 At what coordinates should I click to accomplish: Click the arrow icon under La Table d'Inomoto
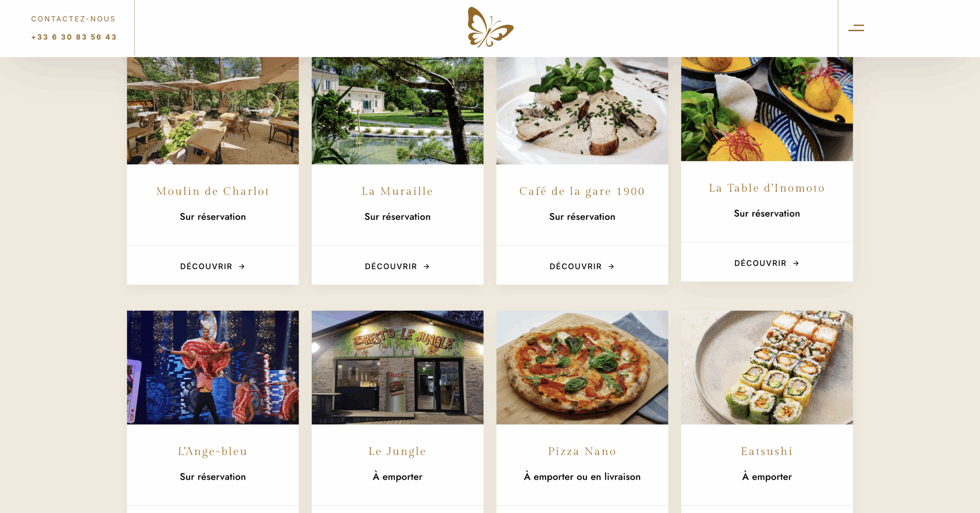(796, 263)
